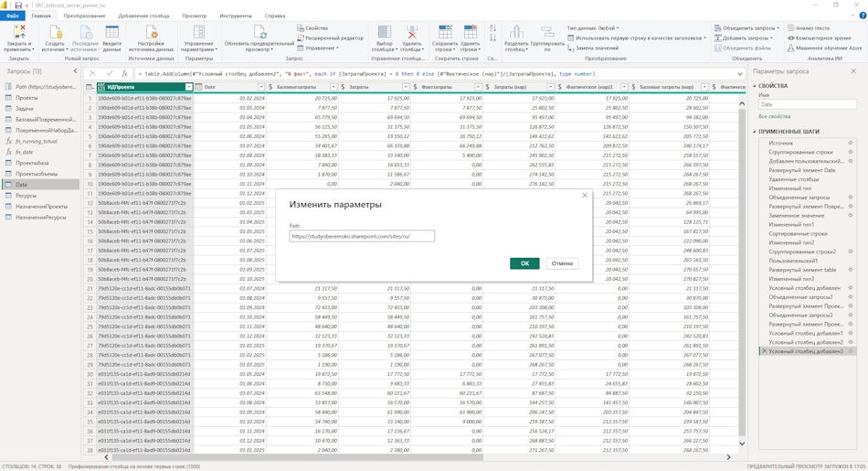Viewport: 868px width, 471px height.
Task: Switch to the Добавление столбца tab
Action: pos(143,16)
